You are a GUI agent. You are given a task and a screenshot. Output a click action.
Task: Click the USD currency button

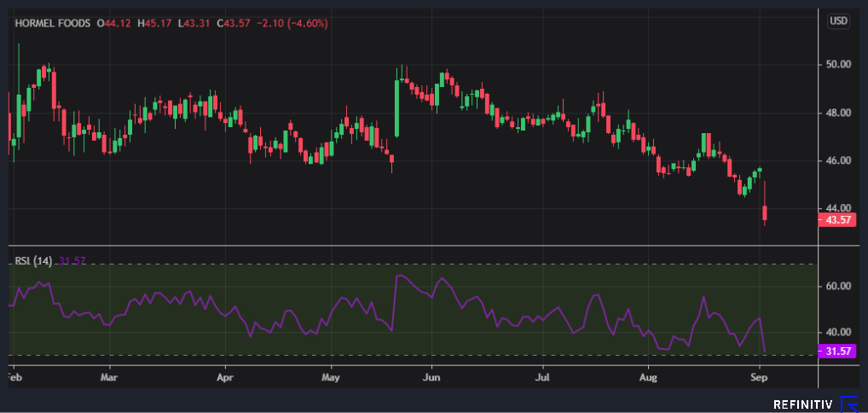[x=838, y=21]
